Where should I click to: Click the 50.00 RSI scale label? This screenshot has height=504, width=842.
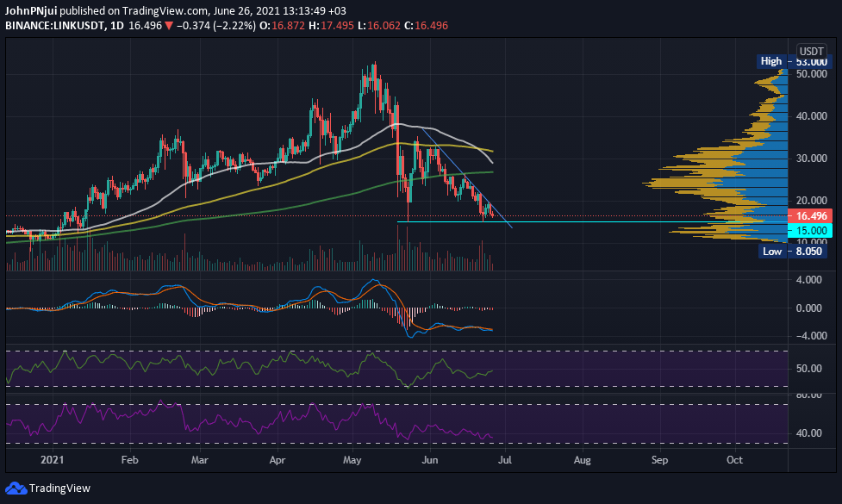811,369
